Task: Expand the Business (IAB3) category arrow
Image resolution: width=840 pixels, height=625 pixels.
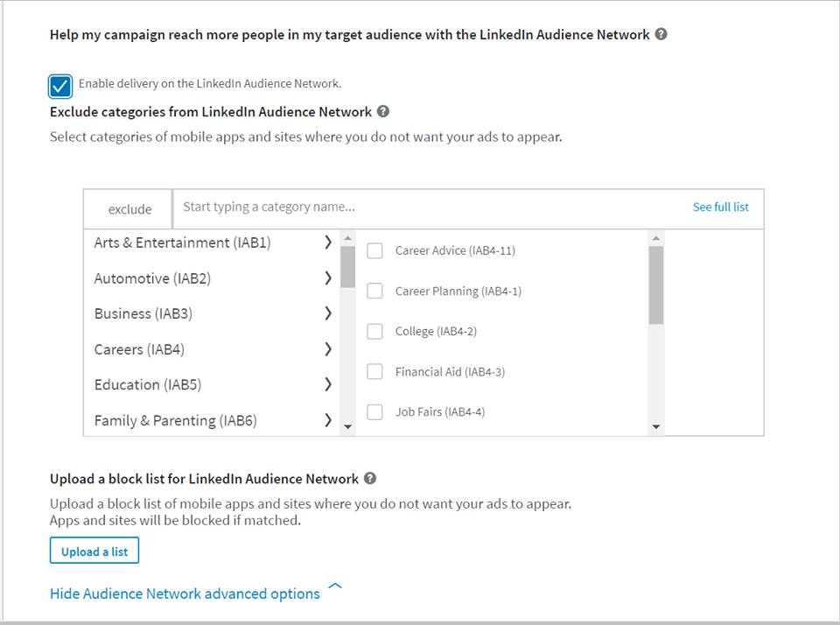Action: pos(328,313)
